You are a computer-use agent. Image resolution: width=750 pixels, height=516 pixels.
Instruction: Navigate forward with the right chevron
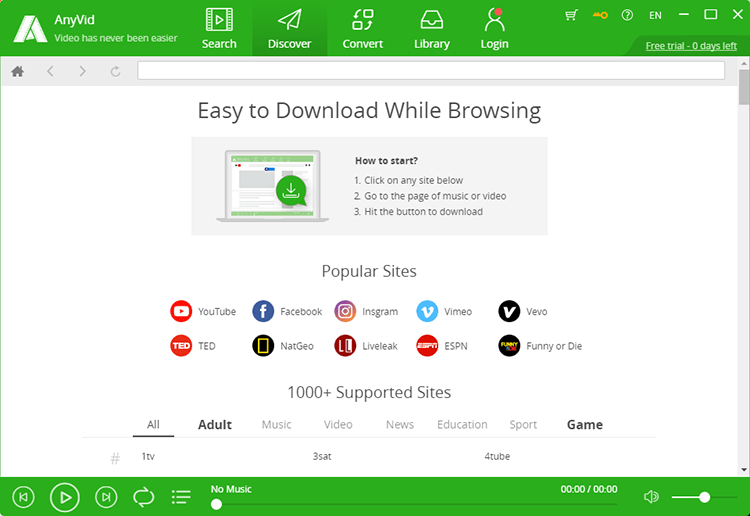pyautogui.click(x=83, y=71)
